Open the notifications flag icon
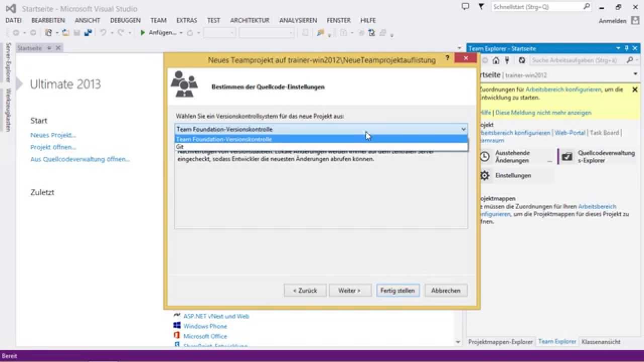The height and width of the screenshot is (362, 644). 481,7
